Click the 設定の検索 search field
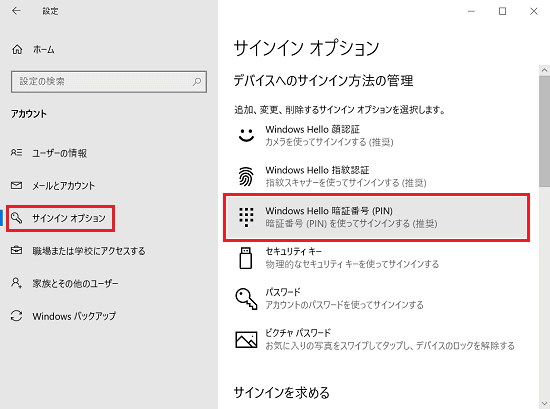The image size is (550, 409). [x=109, y=82]
